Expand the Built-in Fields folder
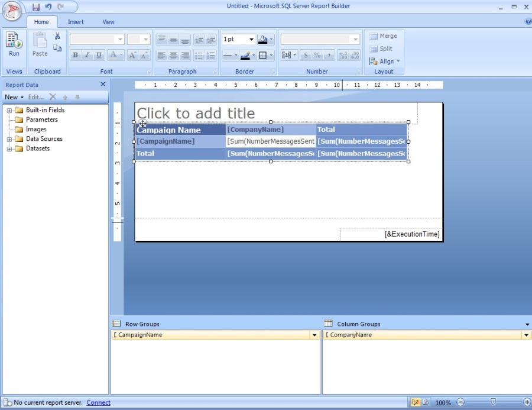532x410 pixels. (9, 111)
